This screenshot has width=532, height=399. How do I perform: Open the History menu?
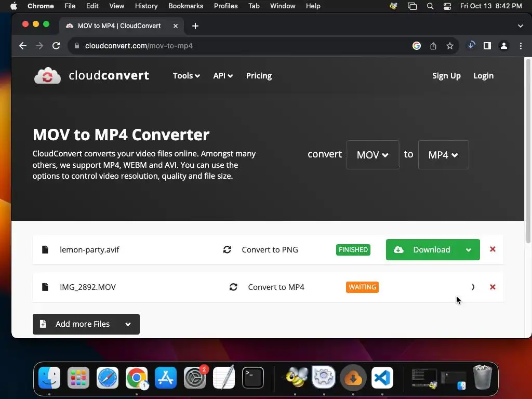point(146,6)
